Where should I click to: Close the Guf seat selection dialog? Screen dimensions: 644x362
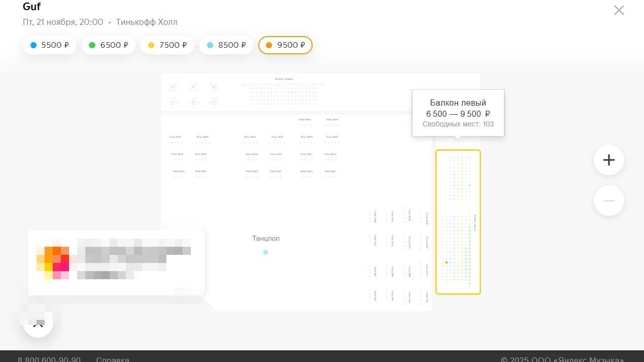[x=619, y=10]
